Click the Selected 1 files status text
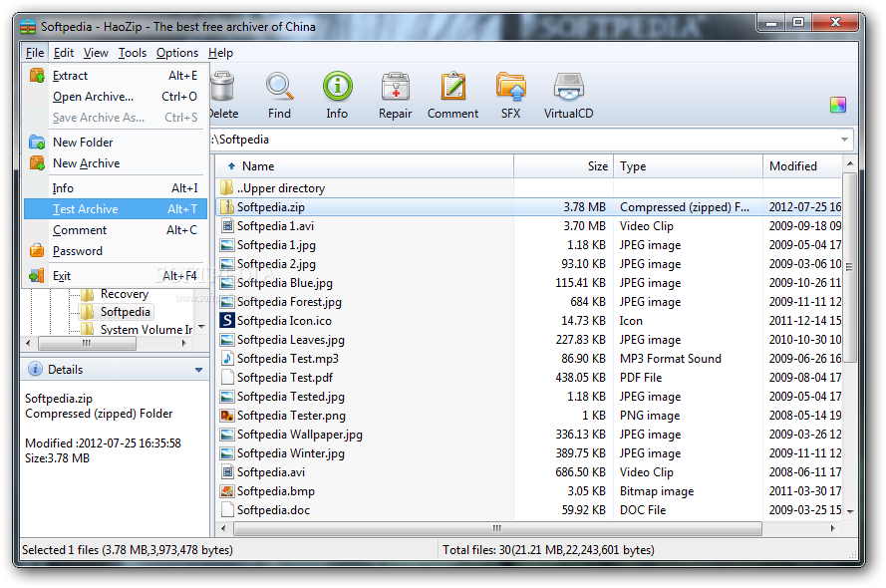Image resolution: width=886 pixels, height=588 pixels. click(128, 549)
